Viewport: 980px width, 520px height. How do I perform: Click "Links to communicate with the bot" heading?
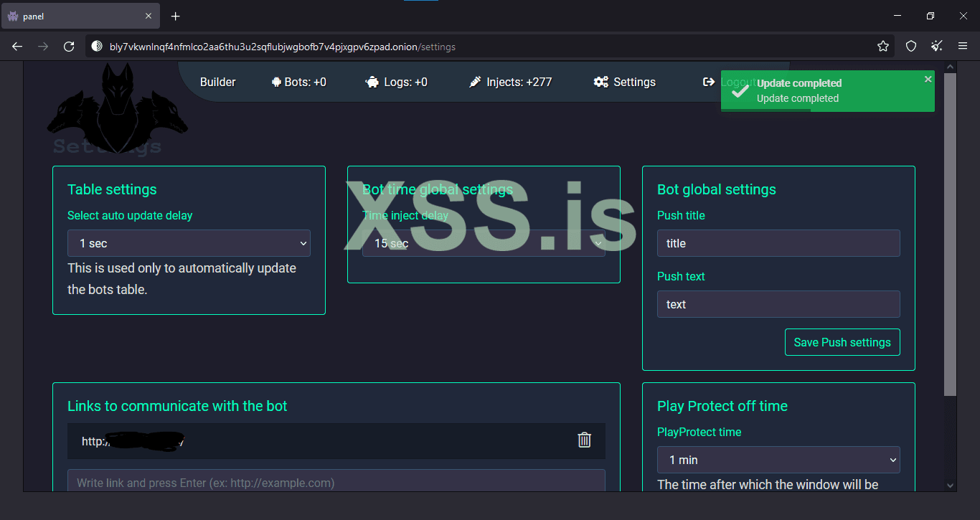[x=177, y=406]
